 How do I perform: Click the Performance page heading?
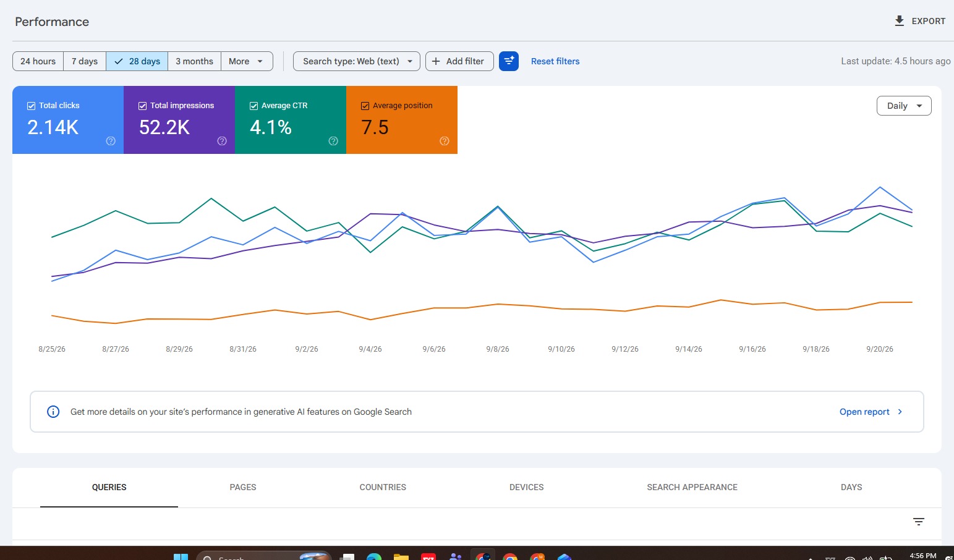52,22
